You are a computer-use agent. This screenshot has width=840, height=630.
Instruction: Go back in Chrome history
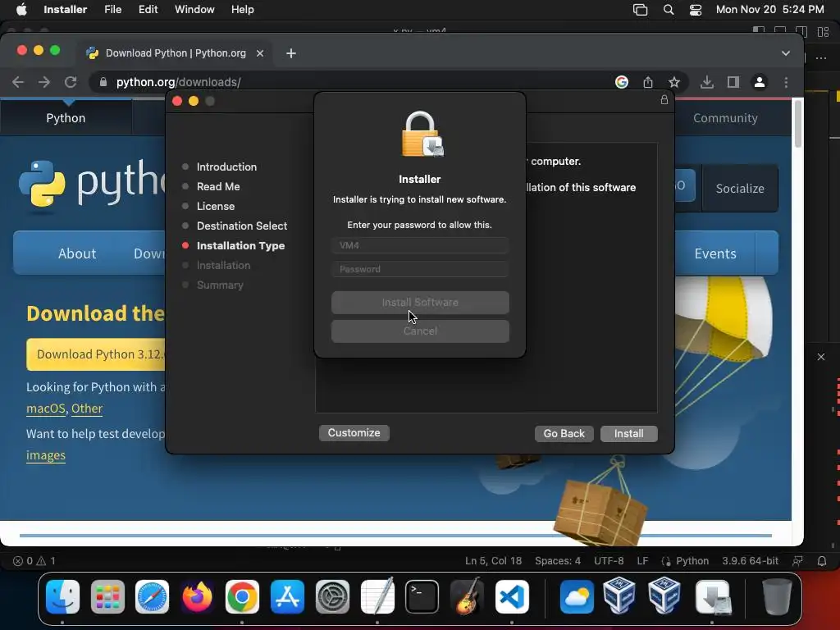coord(18,82)
